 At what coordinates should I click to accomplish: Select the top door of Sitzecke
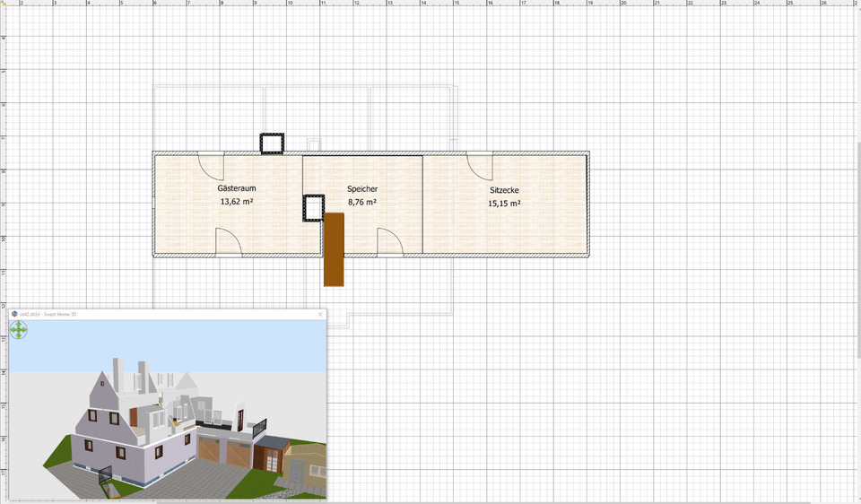479,166
